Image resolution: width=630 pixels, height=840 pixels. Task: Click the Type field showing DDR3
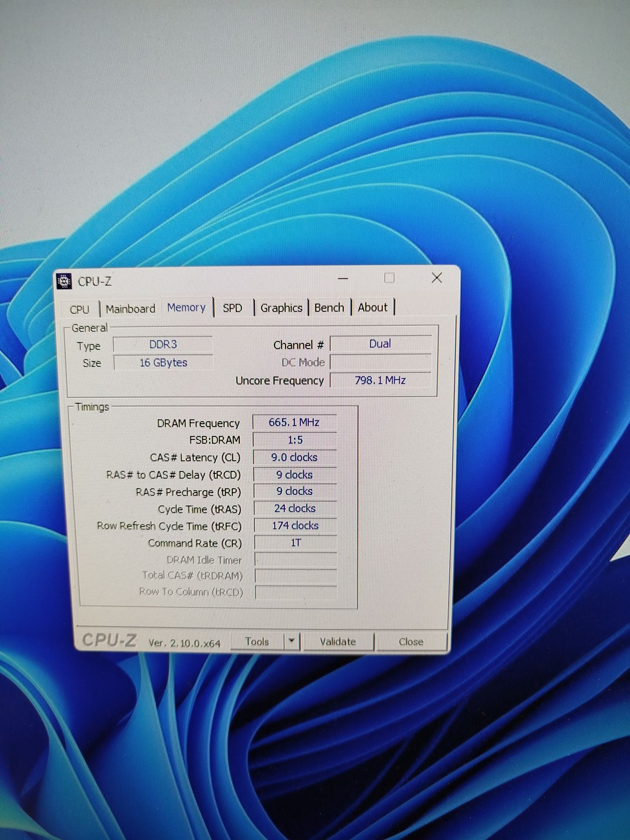pyautogui.click(x=163, y=344)
